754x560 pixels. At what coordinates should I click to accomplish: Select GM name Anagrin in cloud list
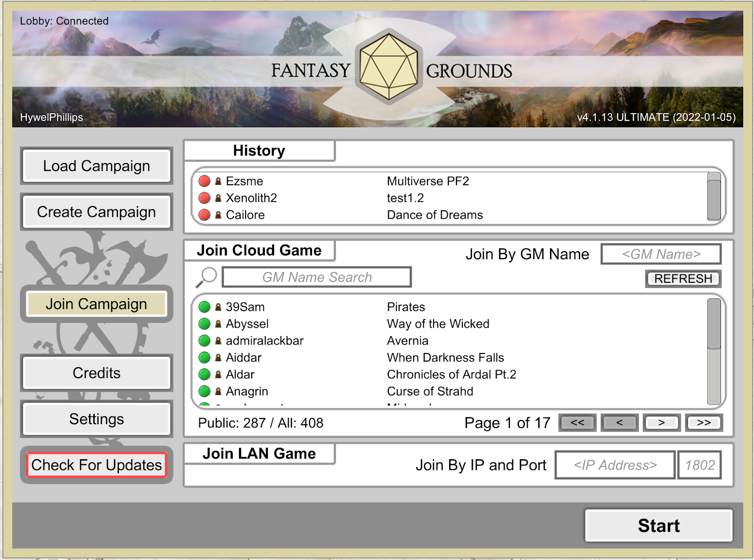pos(247,391)
